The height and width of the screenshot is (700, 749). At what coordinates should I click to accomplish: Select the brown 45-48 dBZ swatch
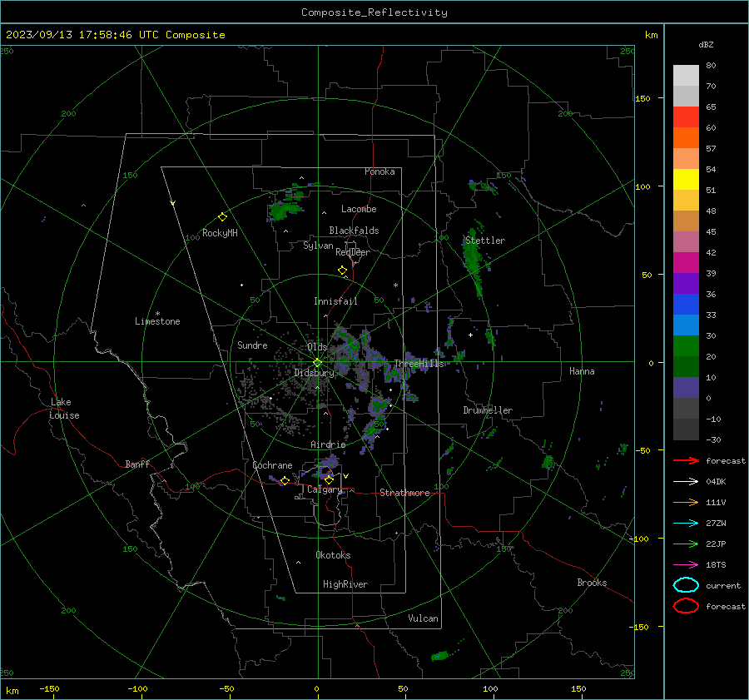click(x=686, y=221)
